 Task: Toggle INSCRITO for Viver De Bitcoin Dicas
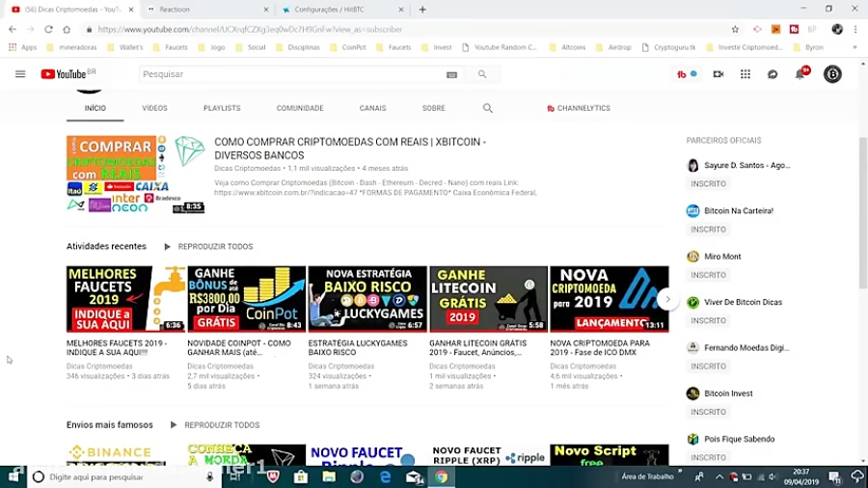pos(708,320)
